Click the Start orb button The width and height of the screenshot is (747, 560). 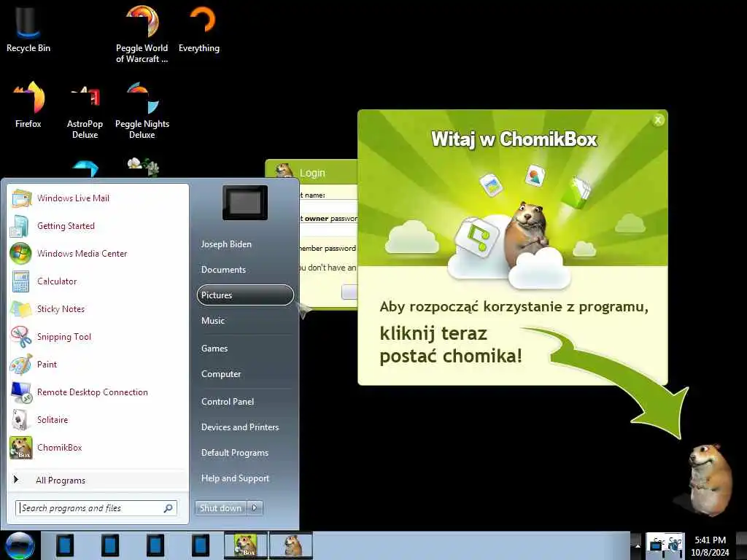point(20,545)
